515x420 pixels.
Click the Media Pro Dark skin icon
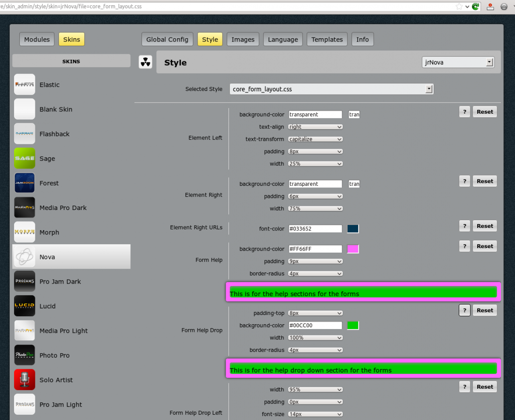tap(25, 208)
